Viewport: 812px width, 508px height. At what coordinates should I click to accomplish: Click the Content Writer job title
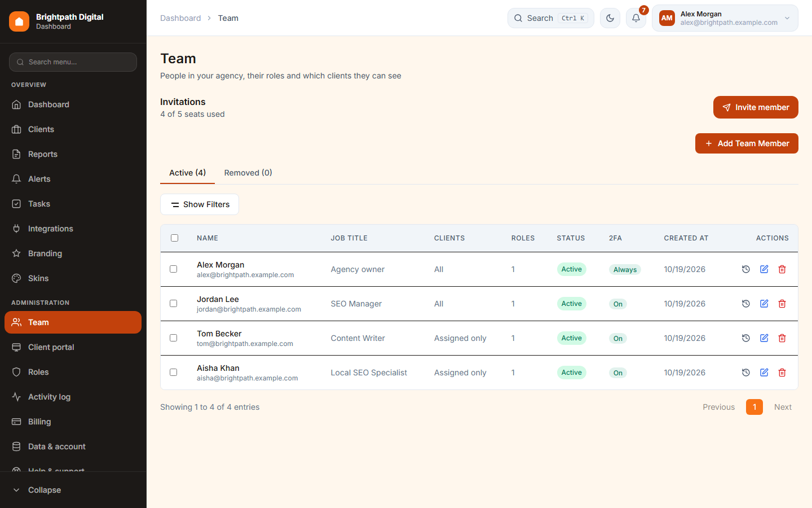point(358,338)
